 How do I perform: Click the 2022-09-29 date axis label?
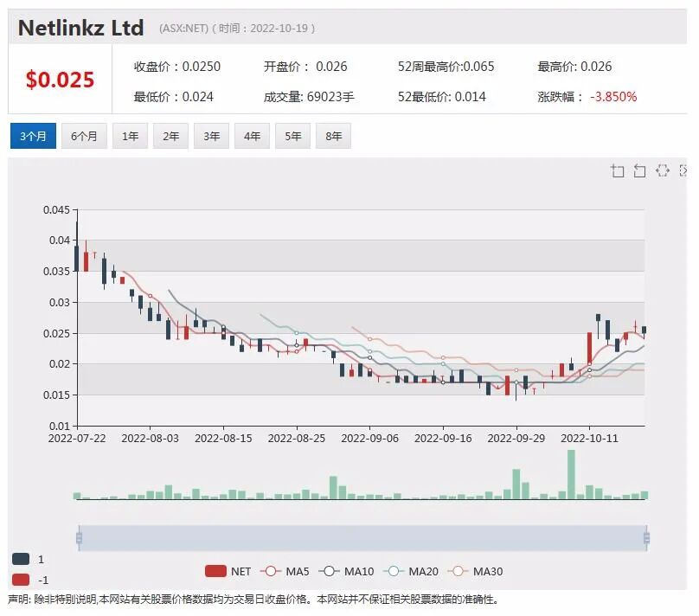[x=516, y=438]
